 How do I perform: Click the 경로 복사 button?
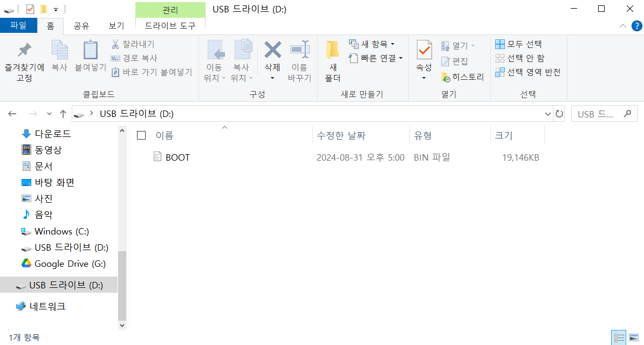click(x=135, y=58)
